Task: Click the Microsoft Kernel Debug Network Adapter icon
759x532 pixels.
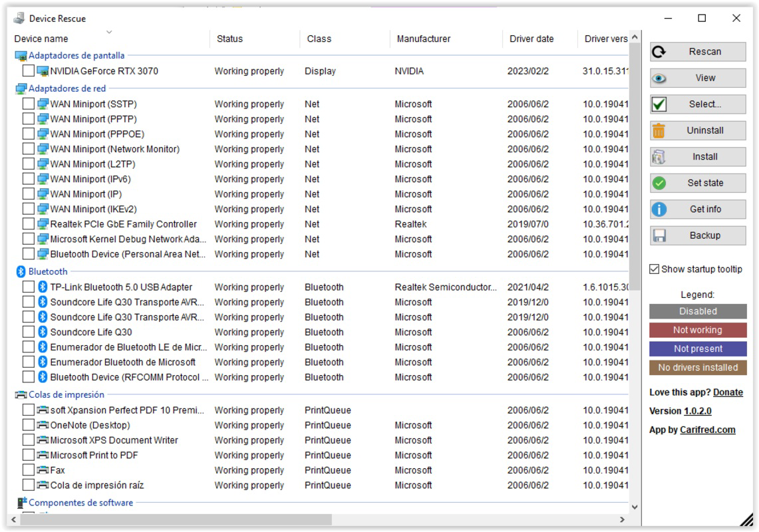Action: tap(43, 239)
